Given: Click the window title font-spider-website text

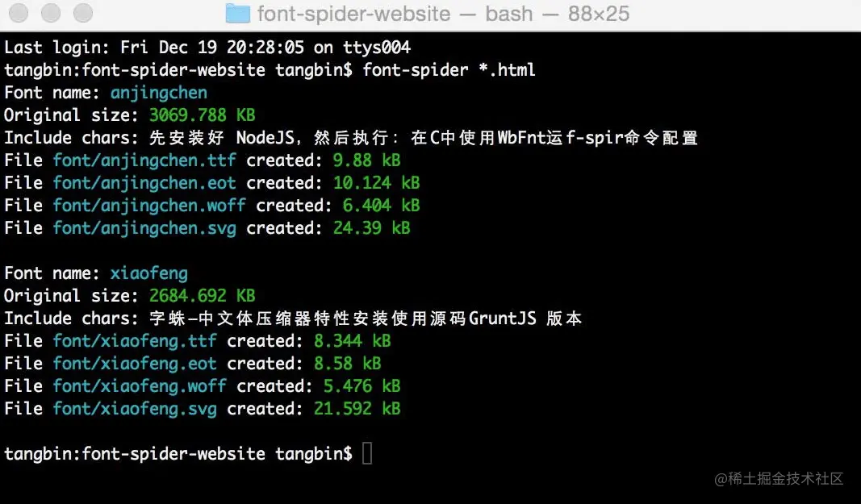Looking at the screenshot, I should coord(353,14).
